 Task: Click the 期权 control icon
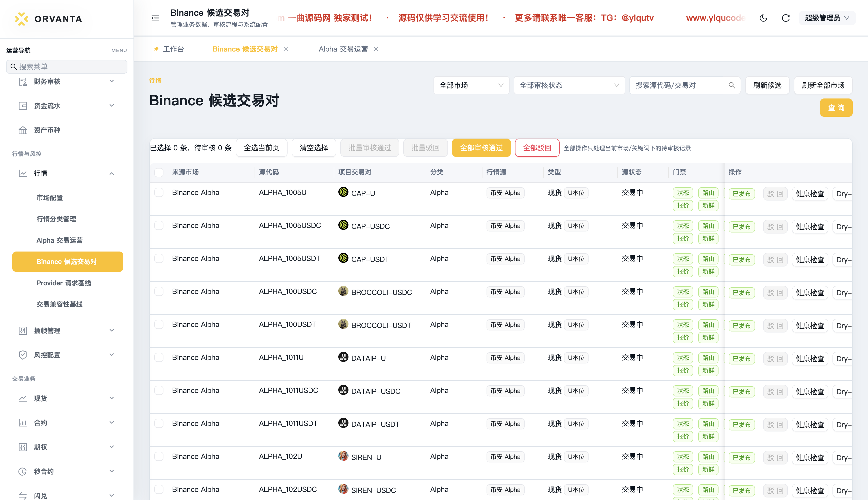[23, 447]
